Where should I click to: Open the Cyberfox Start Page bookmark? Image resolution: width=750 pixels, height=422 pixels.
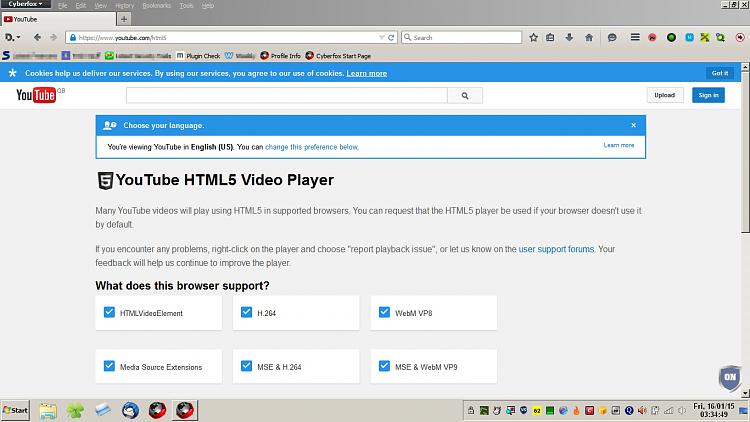coord(338,56)
